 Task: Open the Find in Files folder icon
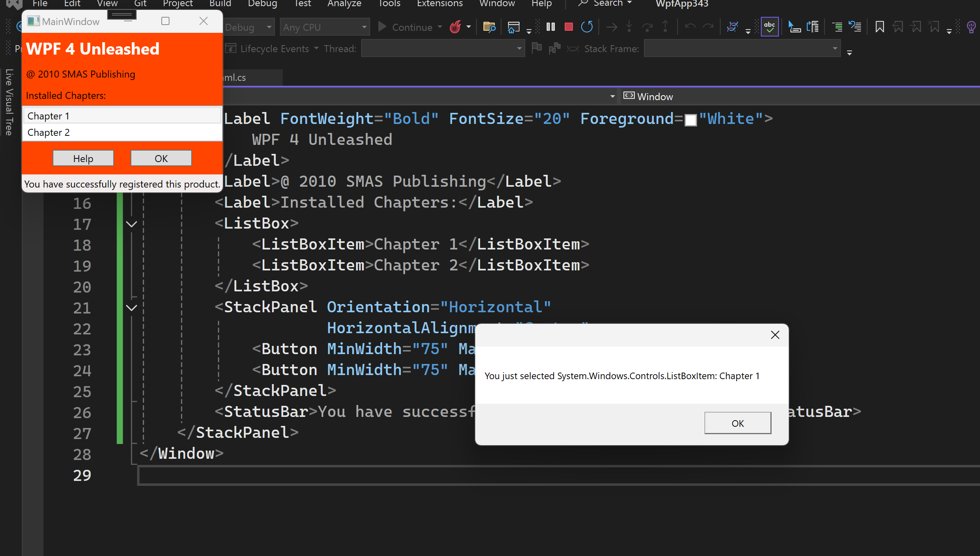click(489, 27)
